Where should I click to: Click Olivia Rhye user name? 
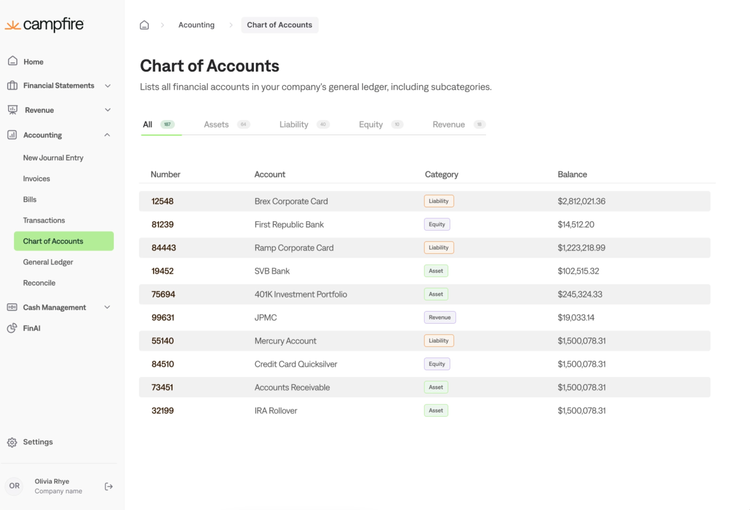pos(52,481)
